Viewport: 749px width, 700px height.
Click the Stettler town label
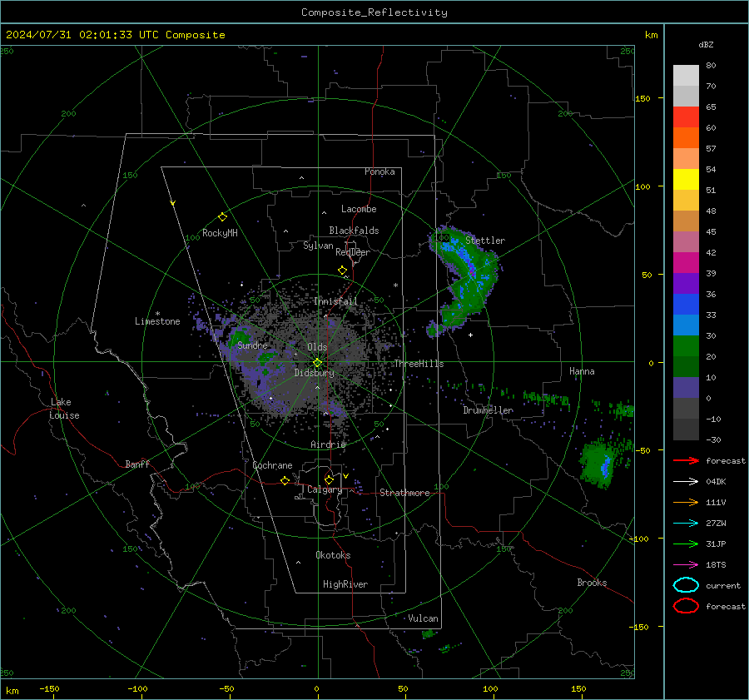(x=485, y=241)
